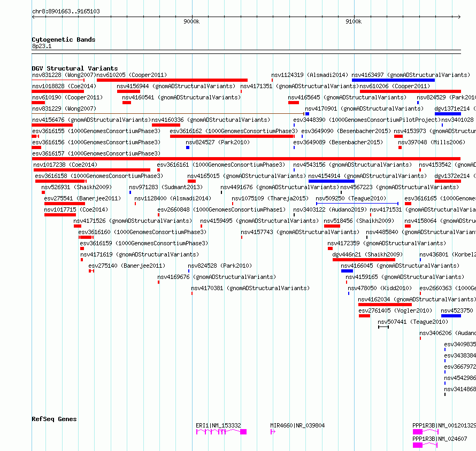Click the dgv446n21 (Shaikh2009) label
476x451 pixels.
coord(367,254)
